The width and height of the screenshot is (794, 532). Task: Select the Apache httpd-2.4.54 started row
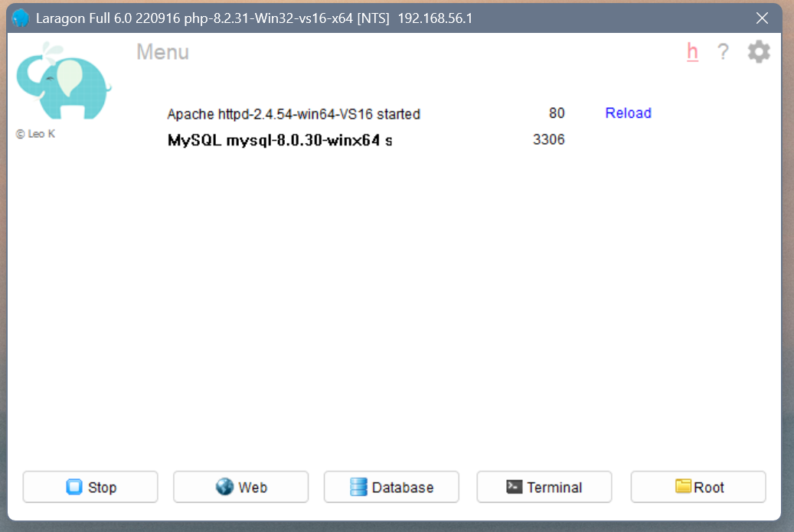point(294,114)
